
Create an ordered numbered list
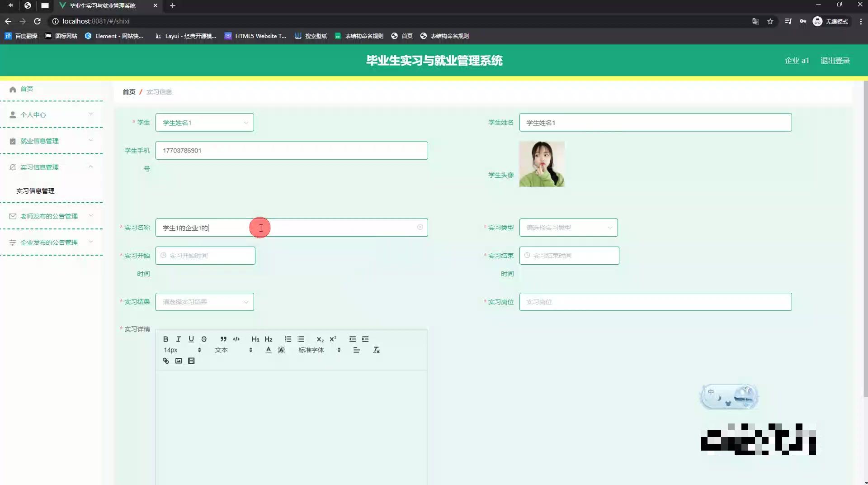[x=288, y=339]
